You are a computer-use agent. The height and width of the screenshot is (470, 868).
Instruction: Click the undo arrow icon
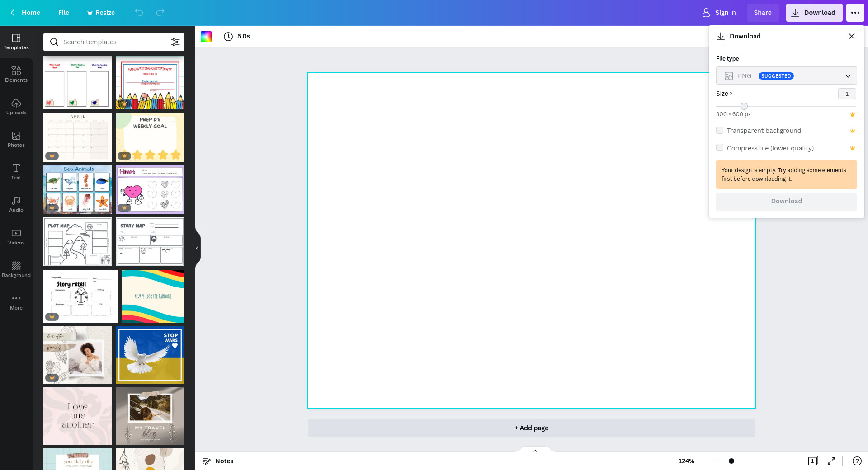[x=139, y=13]
